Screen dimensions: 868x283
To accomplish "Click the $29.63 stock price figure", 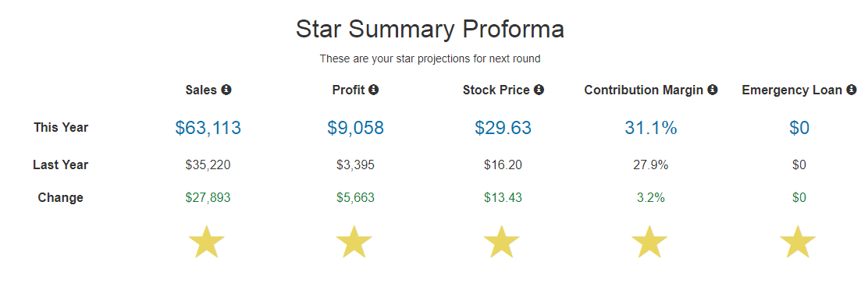I will click(503, 128).
